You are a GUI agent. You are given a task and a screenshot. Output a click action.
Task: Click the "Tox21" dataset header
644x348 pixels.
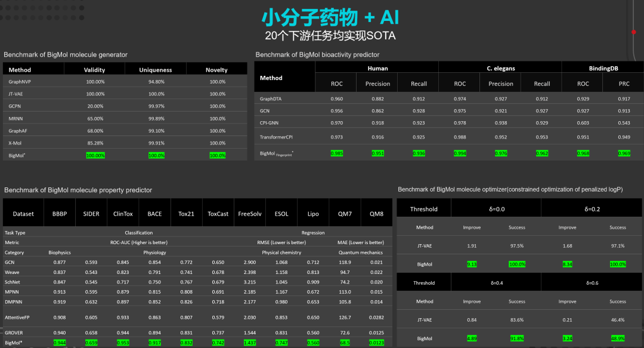186,214
